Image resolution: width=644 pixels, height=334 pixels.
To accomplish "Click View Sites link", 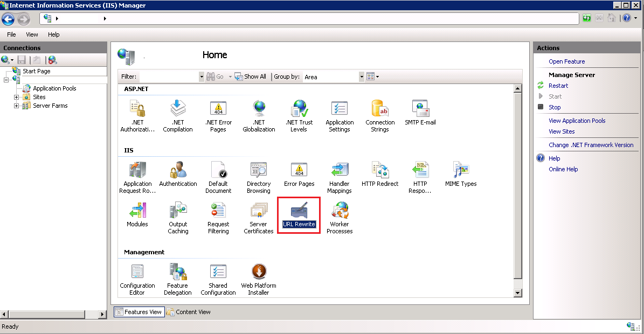I will pos(562,131).
